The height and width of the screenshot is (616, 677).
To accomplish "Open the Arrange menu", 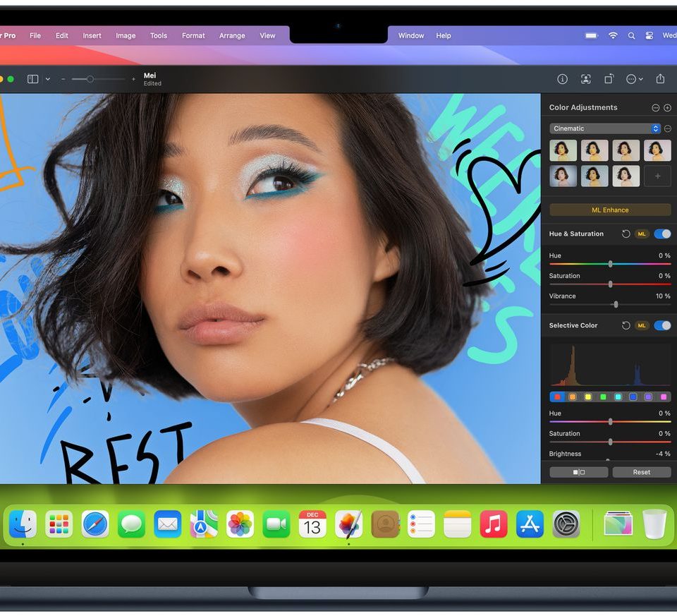I will point(232,35).
